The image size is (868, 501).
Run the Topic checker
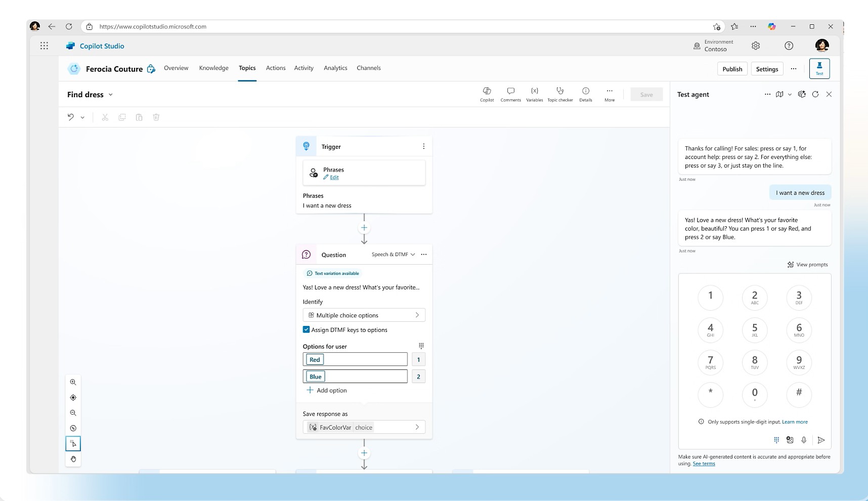tap(560, 94)
